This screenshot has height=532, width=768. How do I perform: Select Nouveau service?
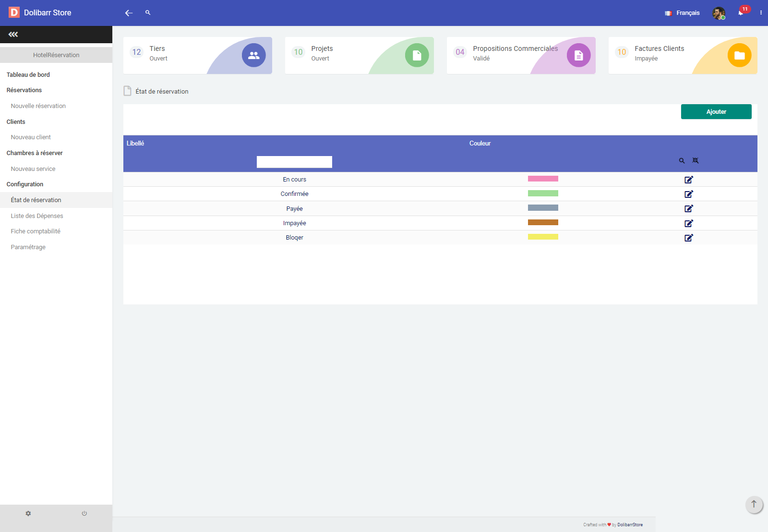pos(33,169)
